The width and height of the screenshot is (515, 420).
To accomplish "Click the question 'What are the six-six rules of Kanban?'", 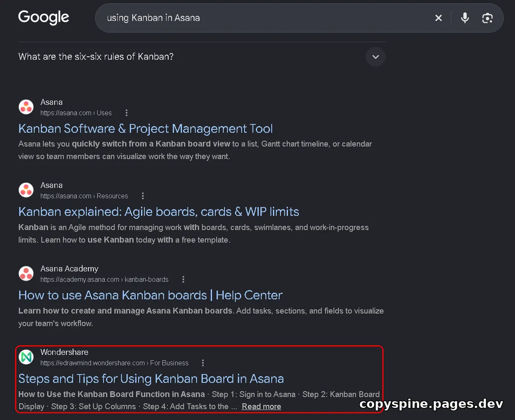I will coord(96,57).
